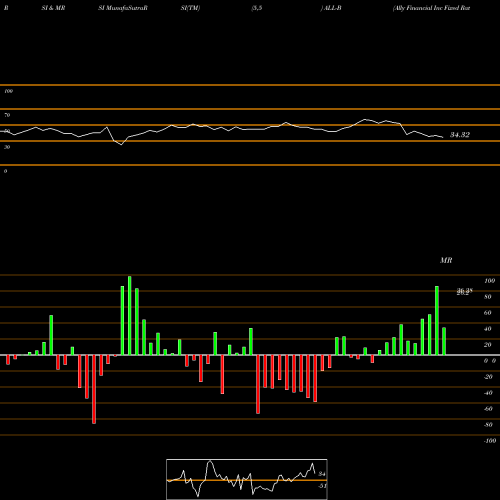Screen dimensions: 500x500
Task: Click the RSI current value 34.32
Action: click(x=460, y=135)
